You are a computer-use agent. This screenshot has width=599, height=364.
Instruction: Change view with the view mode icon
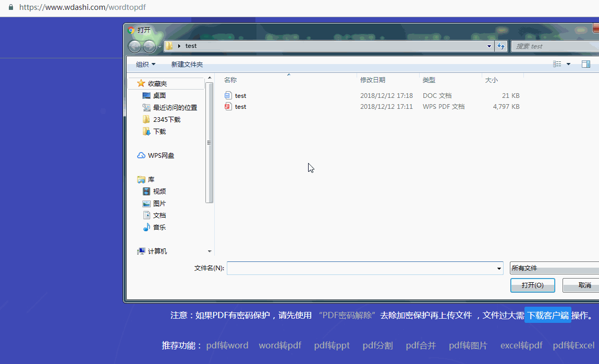click(557, 64)
